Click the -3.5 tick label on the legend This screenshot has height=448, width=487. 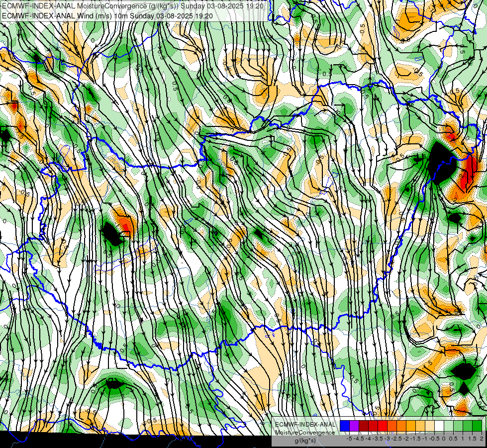(378, 439)
